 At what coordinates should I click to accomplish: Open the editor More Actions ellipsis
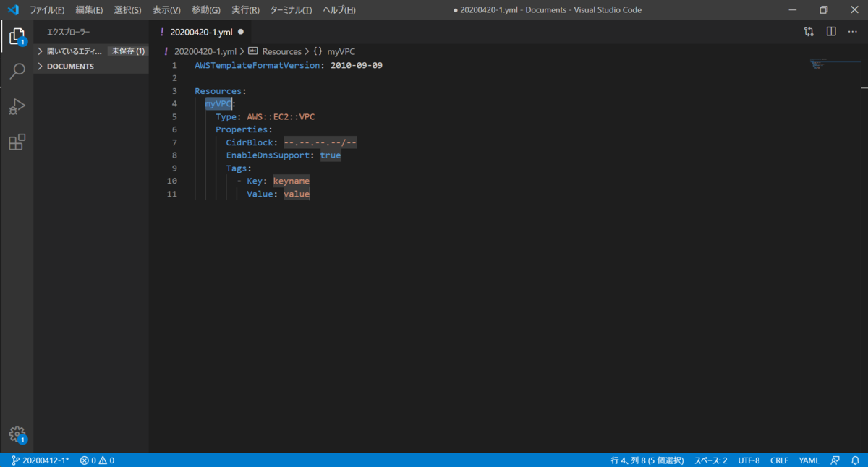pyautogui.click(x=852, y=32)
